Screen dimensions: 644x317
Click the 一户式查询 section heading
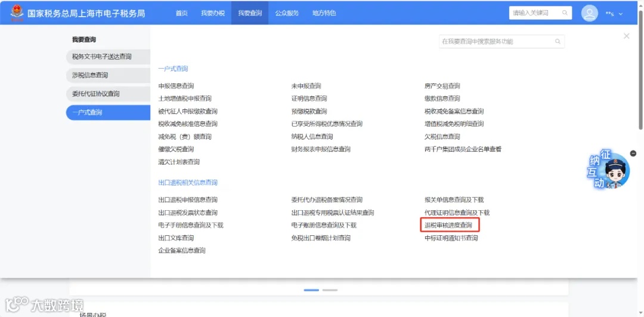(174, 69)
